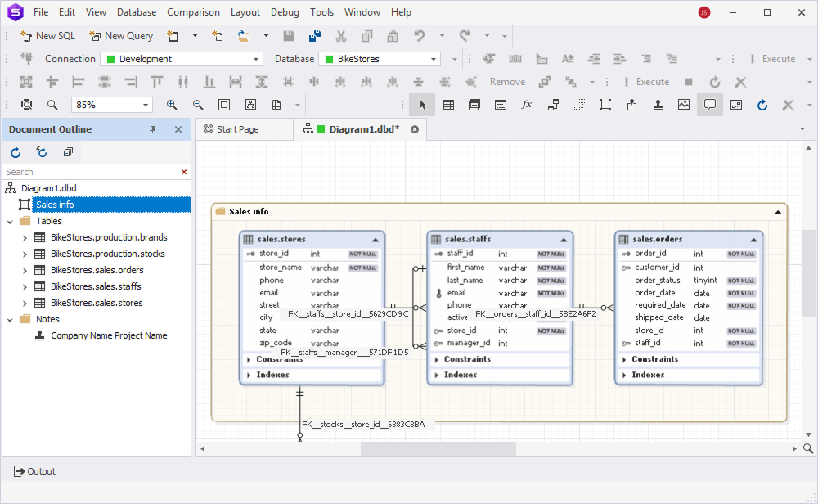Save the current diagram file
818x504 pixels.
coord(289,36)
